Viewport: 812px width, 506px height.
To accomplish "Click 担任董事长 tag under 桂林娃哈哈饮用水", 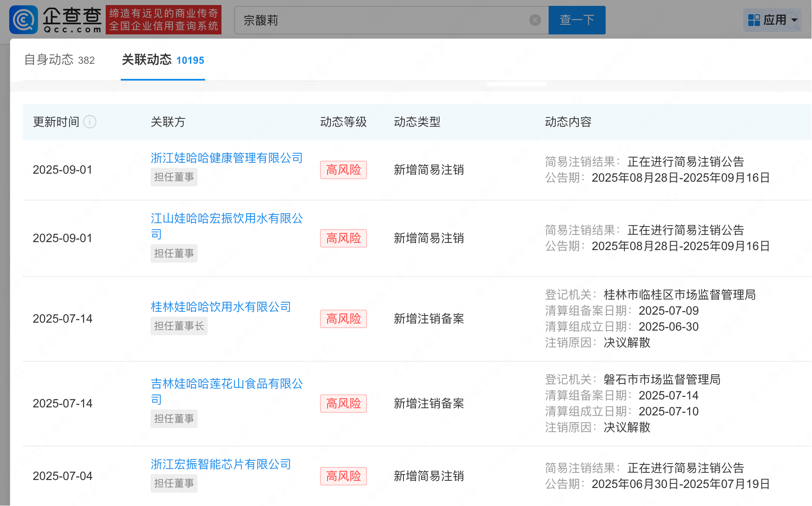I will [179, 326].
